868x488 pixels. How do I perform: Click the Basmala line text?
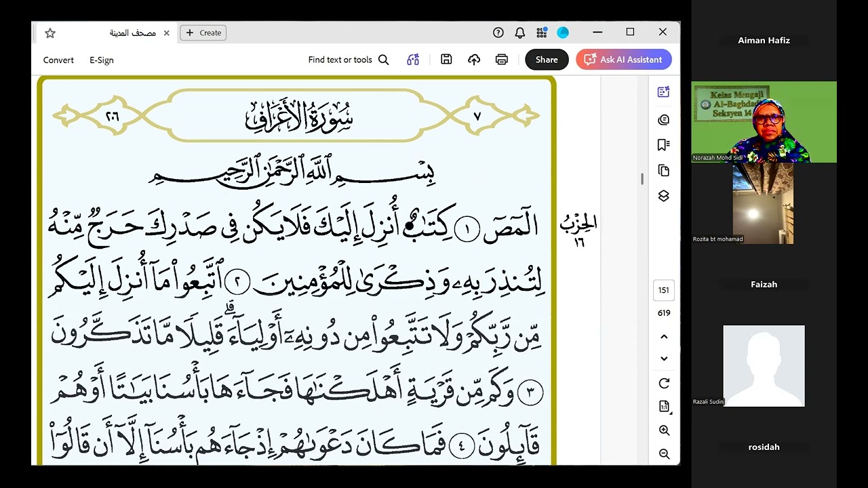[x=292, y=170]
